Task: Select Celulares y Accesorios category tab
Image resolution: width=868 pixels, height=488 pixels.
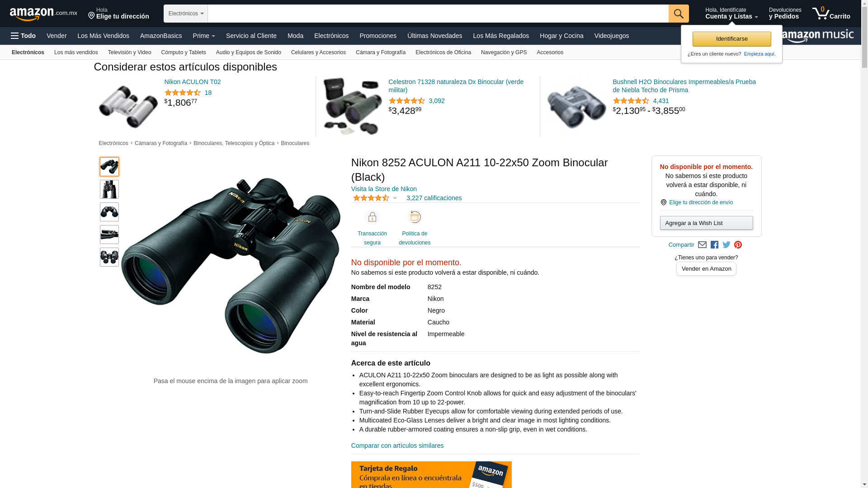Action: (x=318, y=52)
